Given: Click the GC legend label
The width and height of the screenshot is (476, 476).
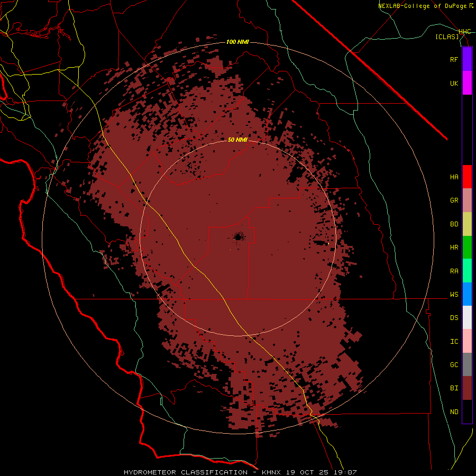Looking at the screenshot, I should 454,364.
